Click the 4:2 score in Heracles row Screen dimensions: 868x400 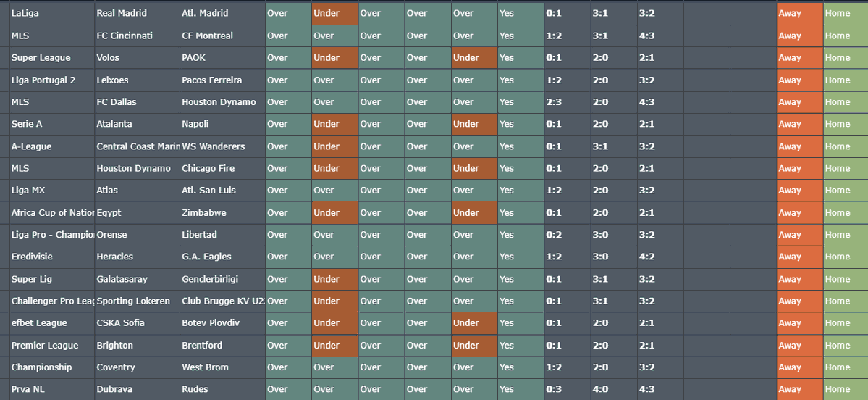[x=646, y=257]
